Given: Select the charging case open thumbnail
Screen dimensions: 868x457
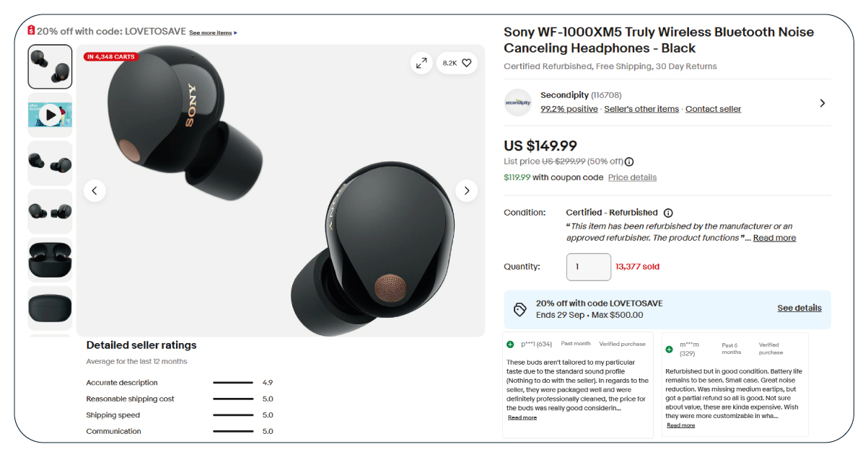Looking at the screenshot, I should (x=50, y=259).
